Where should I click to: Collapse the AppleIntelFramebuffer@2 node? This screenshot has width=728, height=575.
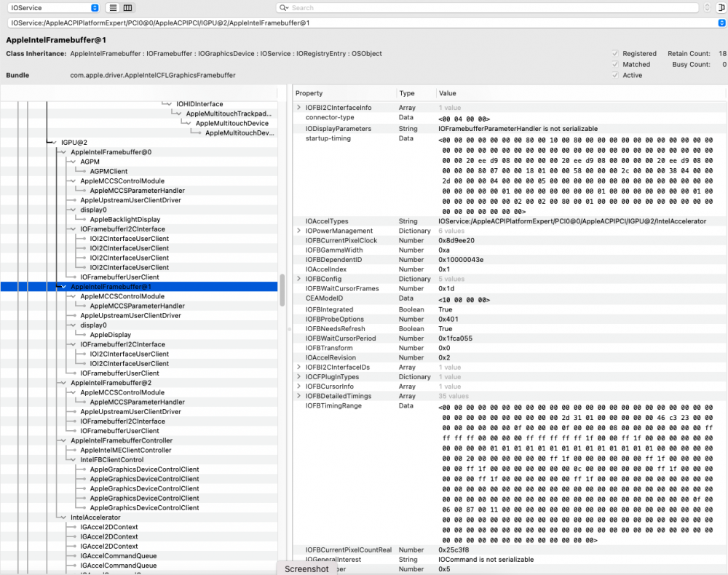(63, 383)
